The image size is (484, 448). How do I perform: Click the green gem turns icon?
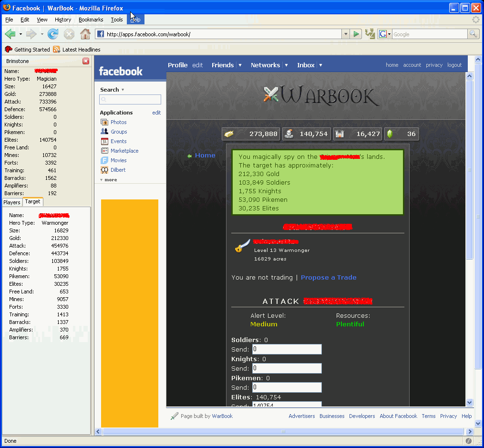pyautogui.click(x=390, y=134)
